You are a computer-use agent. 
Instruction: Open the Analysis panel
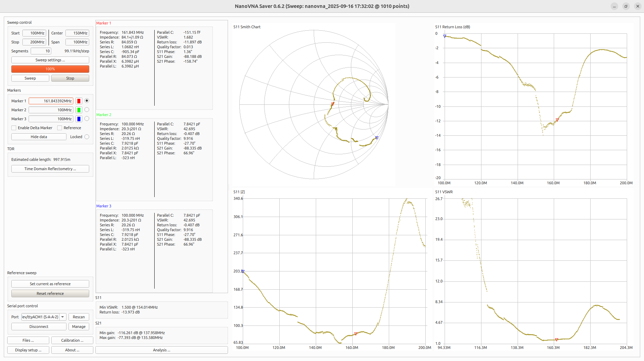click(162, 350)
